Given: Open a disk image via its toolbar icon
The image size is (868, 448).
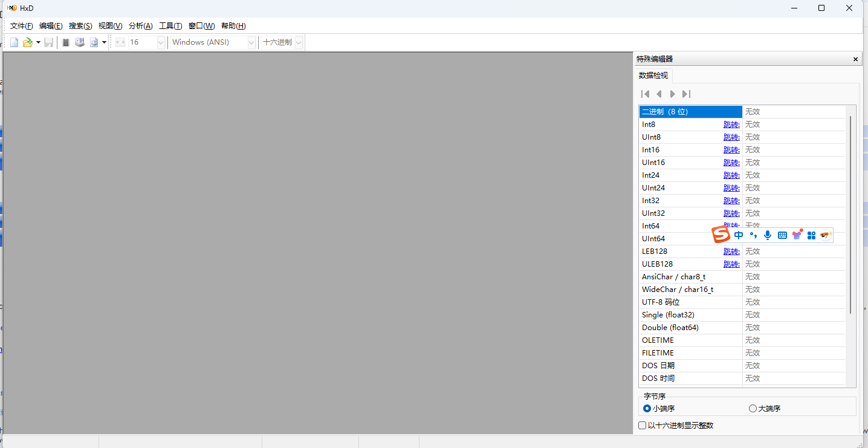Looking at the screenshot, I should 93,42.
